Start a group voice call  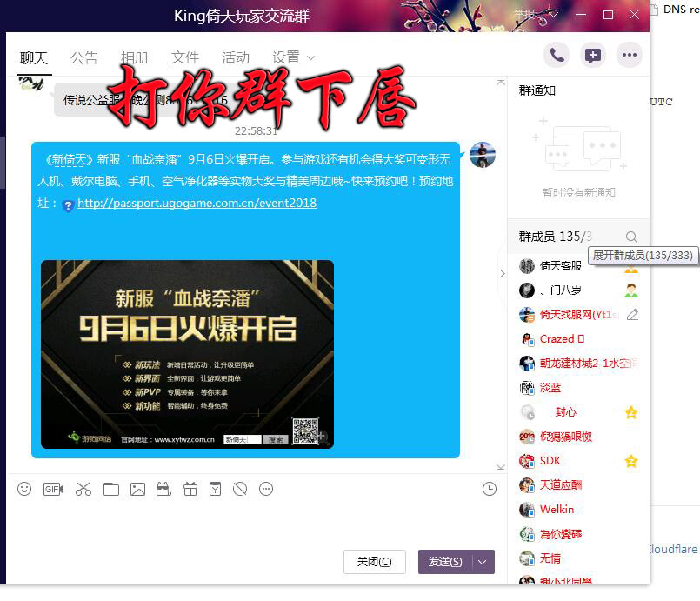tap(557, 56)
